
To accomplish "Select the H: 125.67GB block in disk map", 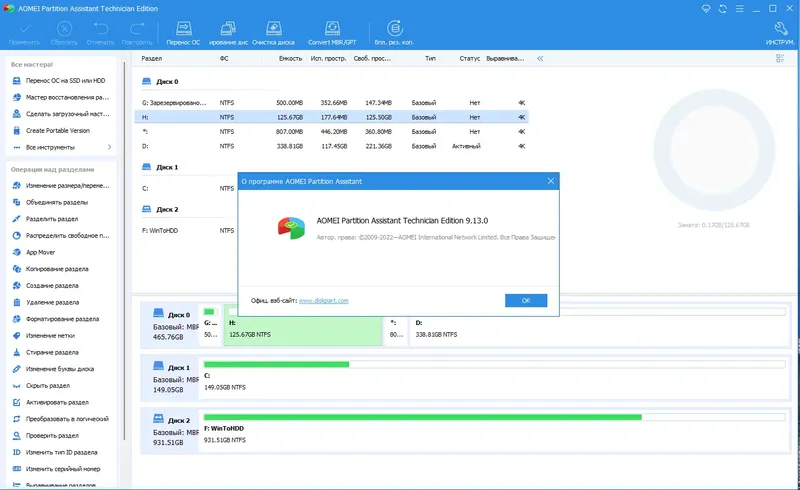I will click(303, 325).
